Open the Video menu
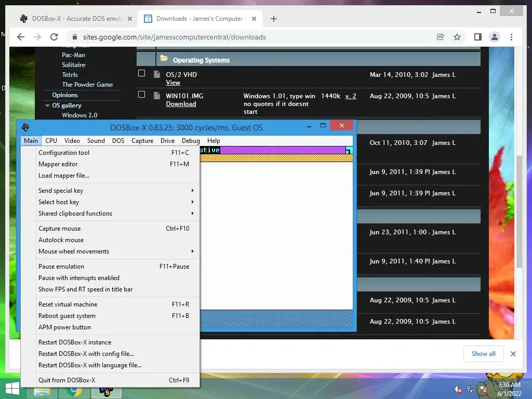532x399 pixels. [72, 141]
